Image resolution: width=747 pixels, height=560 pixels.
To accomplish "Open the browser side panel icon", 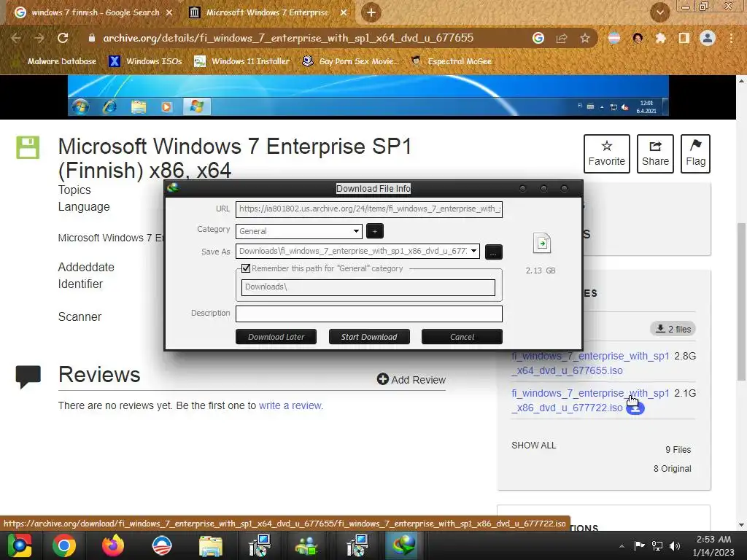I will click(684, 38).
